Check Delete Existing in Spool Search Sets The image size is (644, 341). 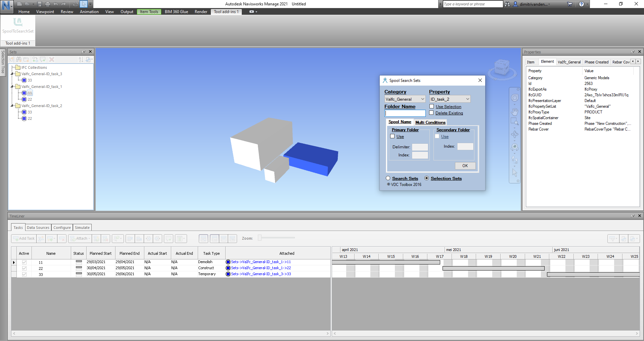(431, 113)
